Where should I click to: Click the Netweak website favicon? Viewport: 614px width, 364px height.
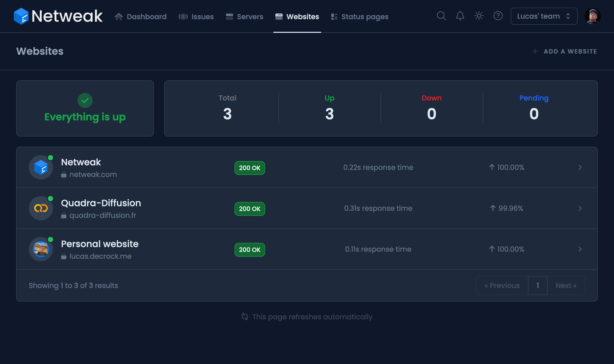41,167
